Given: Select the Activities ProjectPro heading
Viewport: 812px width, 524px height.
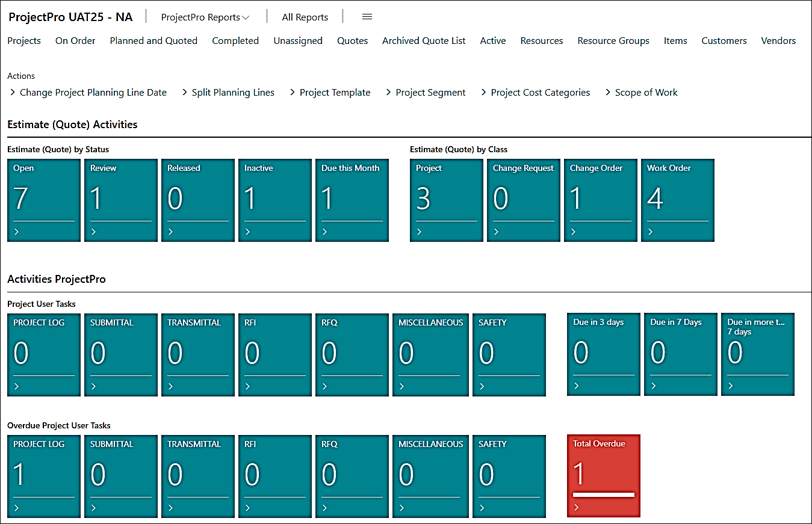Looking at the screenshot, I should pyautogui.click(x=57, y=279).
